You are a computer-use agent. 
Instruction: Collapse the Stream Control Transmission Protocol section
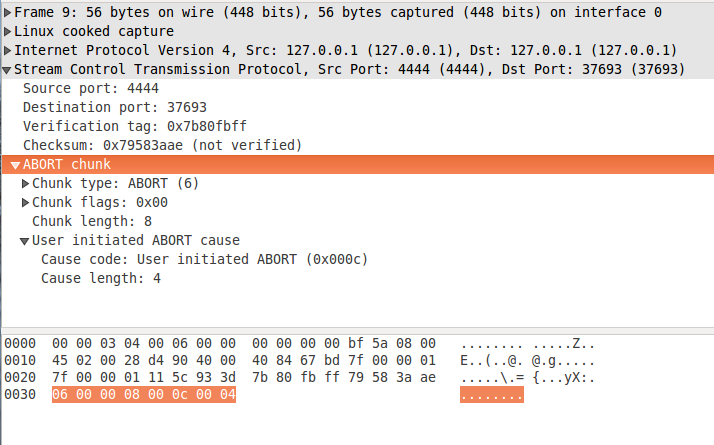point(8,70)
